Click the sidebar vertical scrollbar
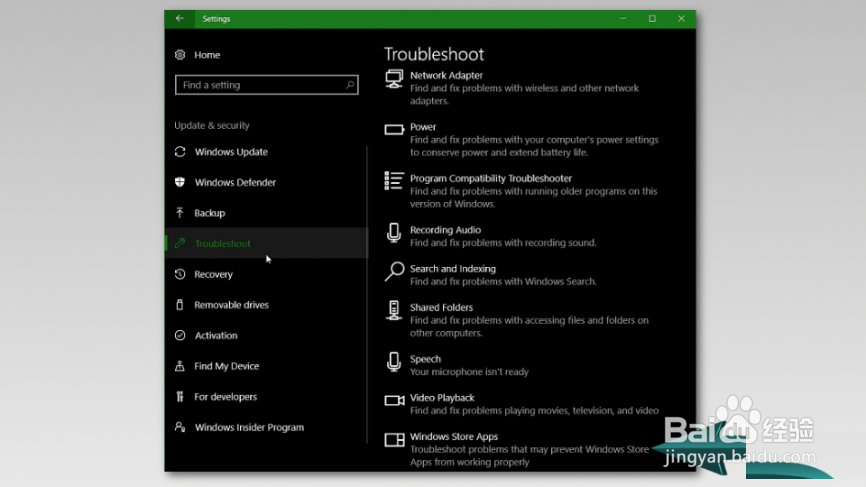Screen dimensions: 866x487 tap(367, 294)
